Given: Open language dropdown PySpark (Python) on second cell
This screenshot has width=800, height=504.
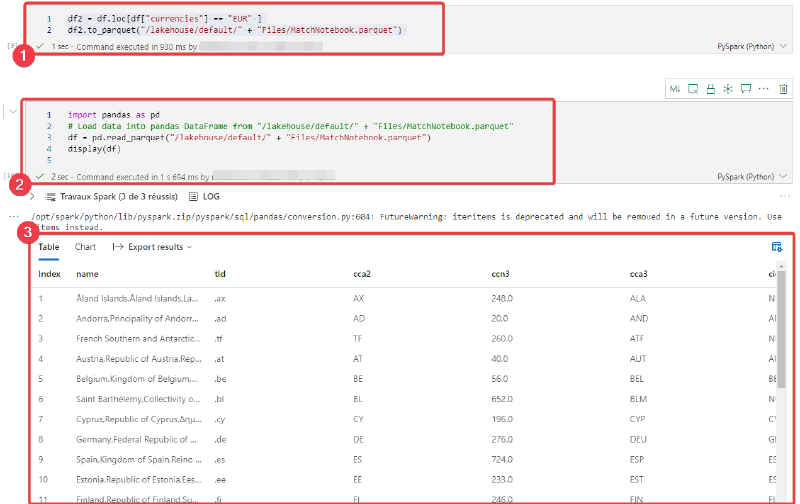Looking at the screenshot, I should coord(752,177).
